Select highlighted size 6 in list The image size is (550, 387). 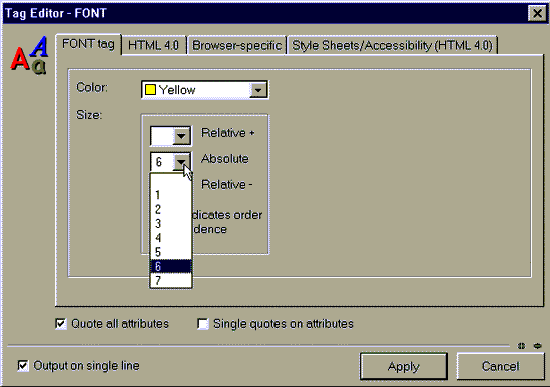coord(171,266)
